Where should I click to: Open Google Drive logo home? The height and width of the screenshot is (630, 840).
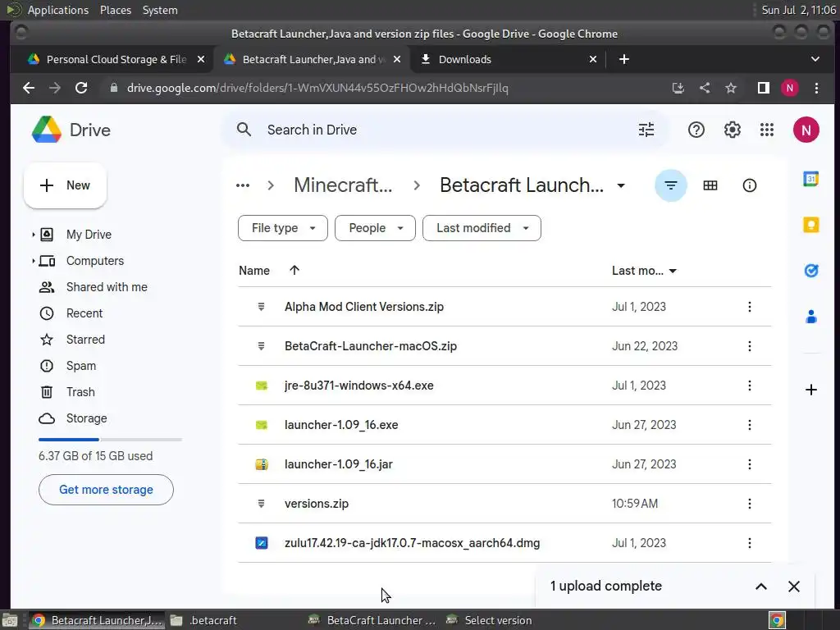click(71, 130)
